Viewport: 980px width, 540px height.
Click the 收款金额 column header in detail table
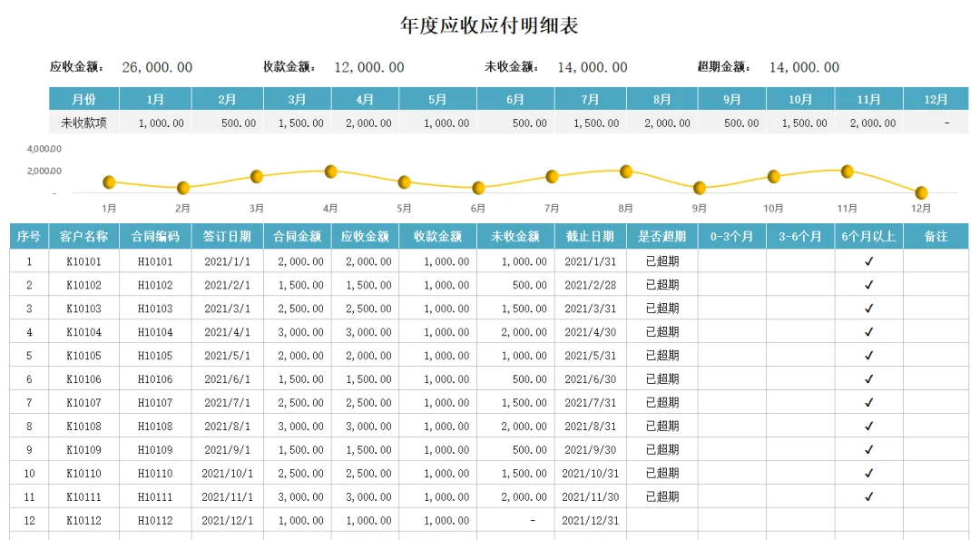pyautogui.click(x=437, y=236)
